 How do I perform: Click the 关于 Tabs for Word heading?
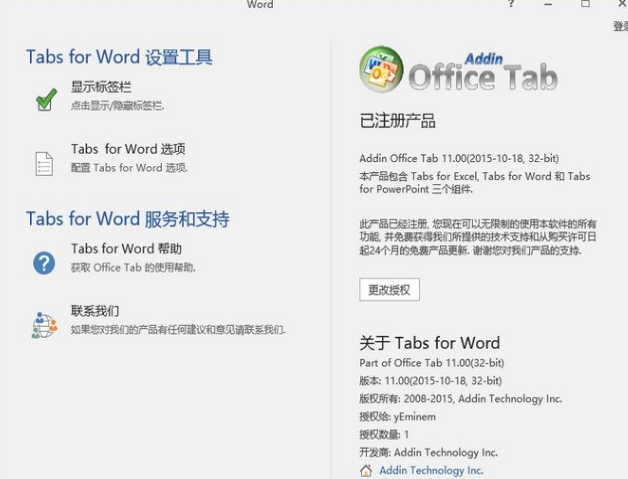coord(429,343)
